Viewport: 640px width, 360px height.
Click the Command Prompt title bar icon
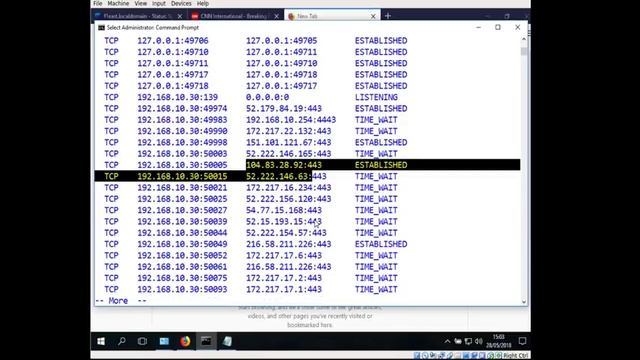click(101, 28)
